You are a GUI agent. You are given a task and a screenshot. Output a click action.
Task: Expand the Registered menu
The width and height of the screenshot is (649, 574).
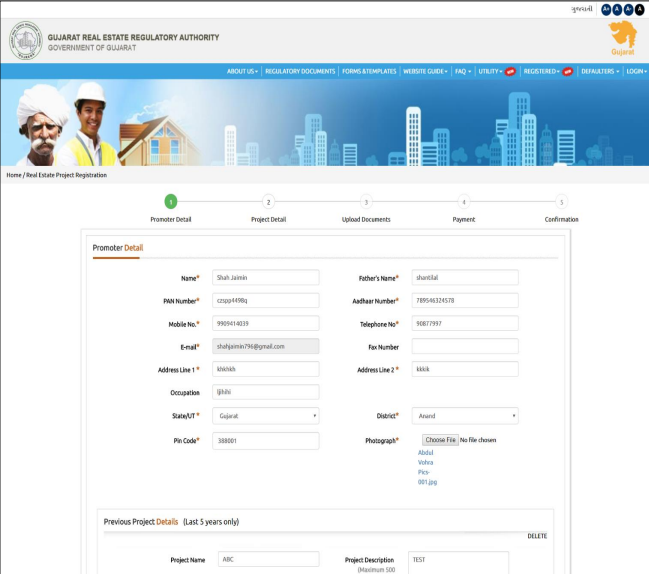pos(541,71)
